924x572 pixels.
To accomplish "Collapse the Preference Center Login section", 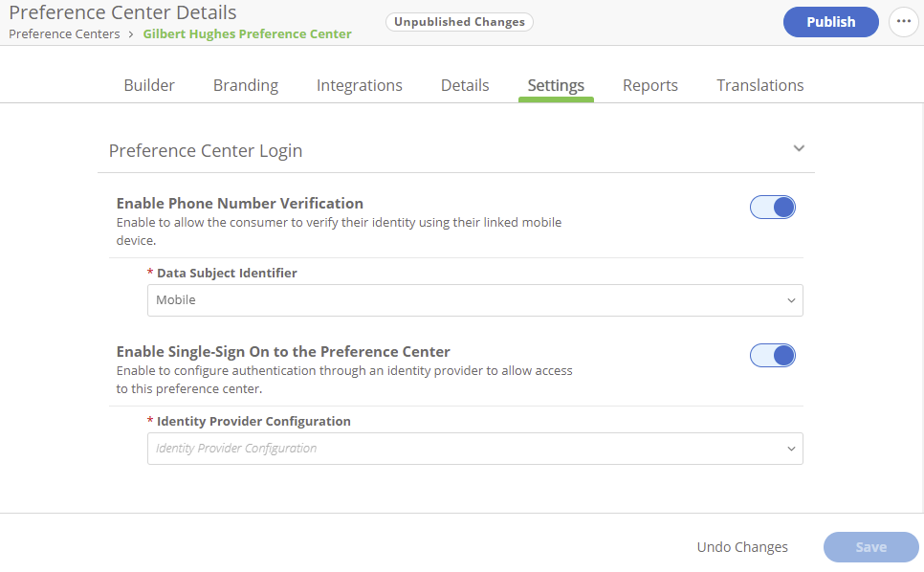I will (x=800, y=149).
